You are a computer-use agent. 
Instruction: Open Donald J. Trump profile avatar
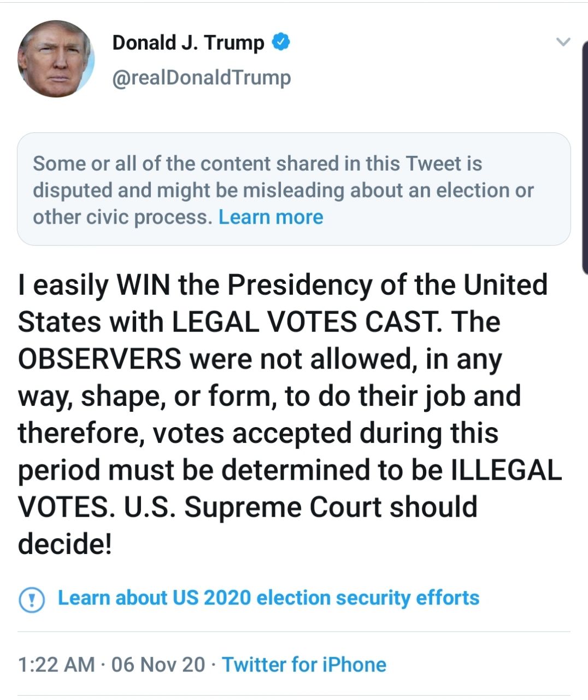56,59
